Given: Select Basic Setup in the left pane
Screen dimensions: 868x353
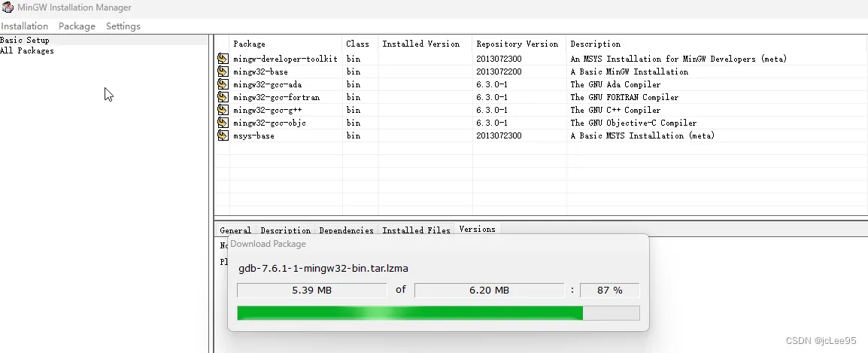Looking at the screenshot, I should pos(25,40).
